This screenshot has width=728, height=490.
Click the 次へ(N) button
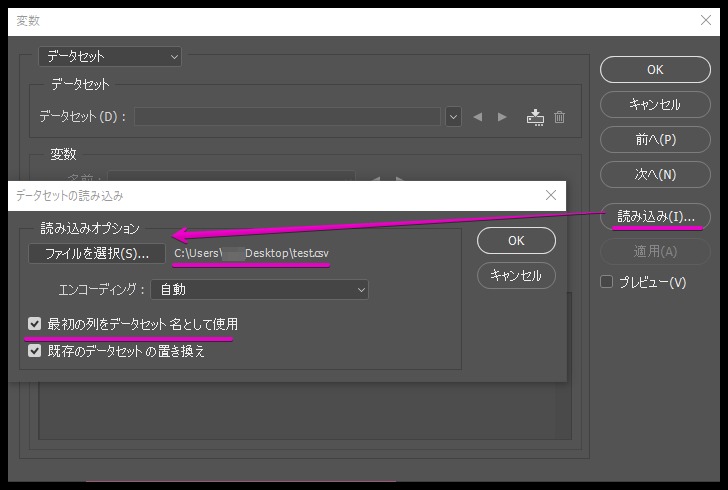655,174
